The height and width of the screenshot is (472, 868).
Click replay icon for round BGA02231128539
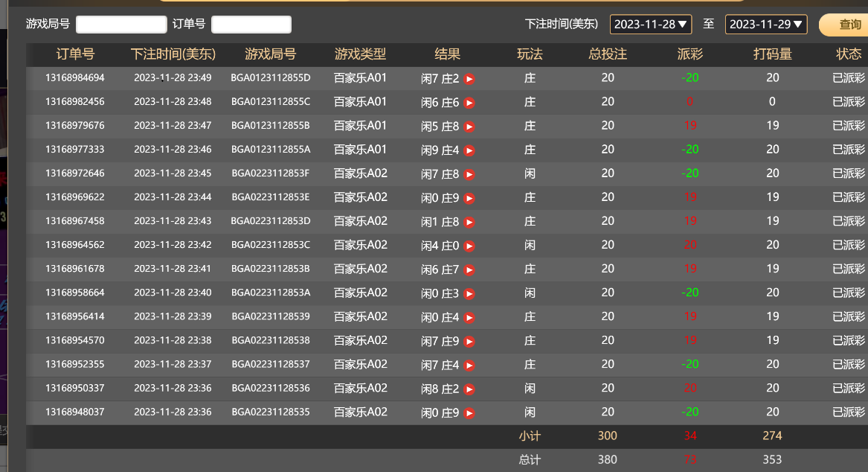(x=469, y=317)
